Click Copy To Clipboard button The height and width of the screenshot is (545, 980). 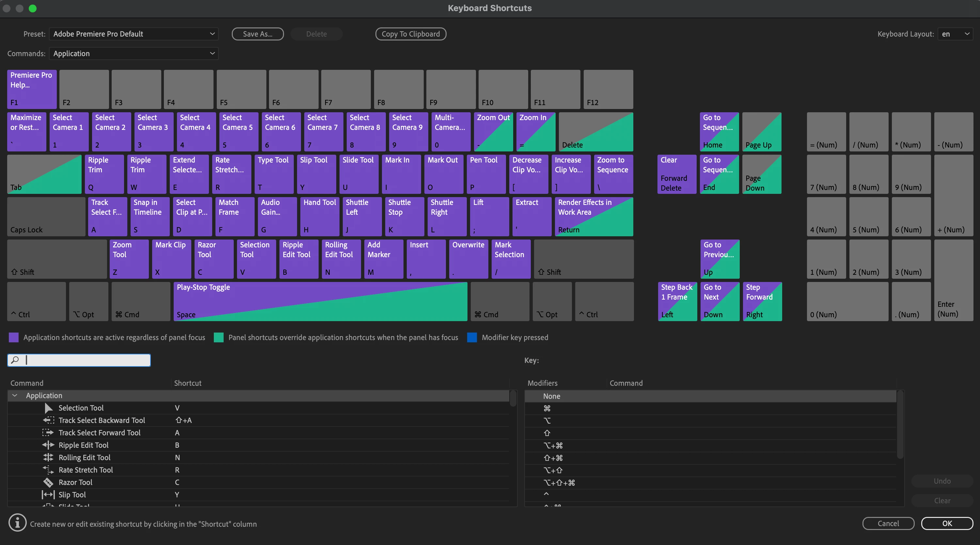tap(410, 34)
